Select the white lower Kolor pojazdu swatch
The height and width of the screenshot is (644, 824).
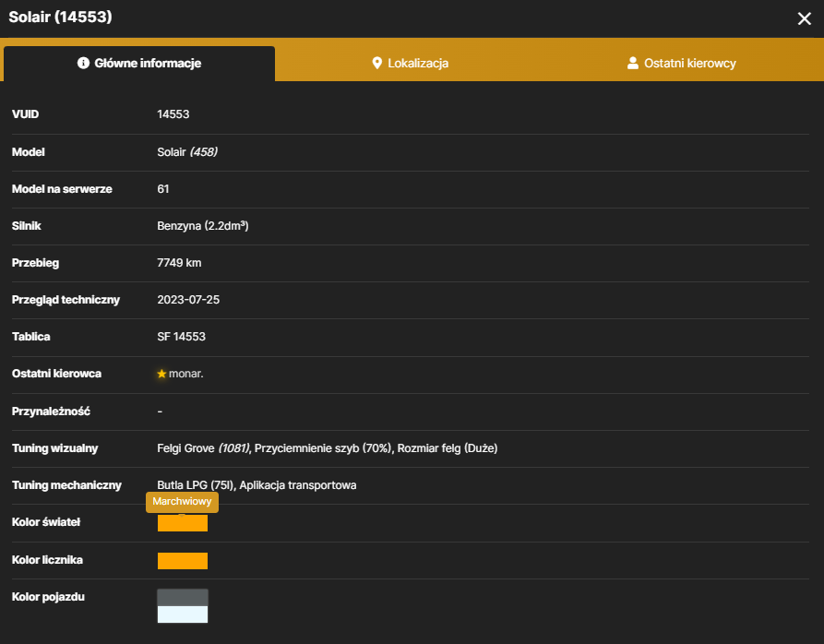point(183,614)
